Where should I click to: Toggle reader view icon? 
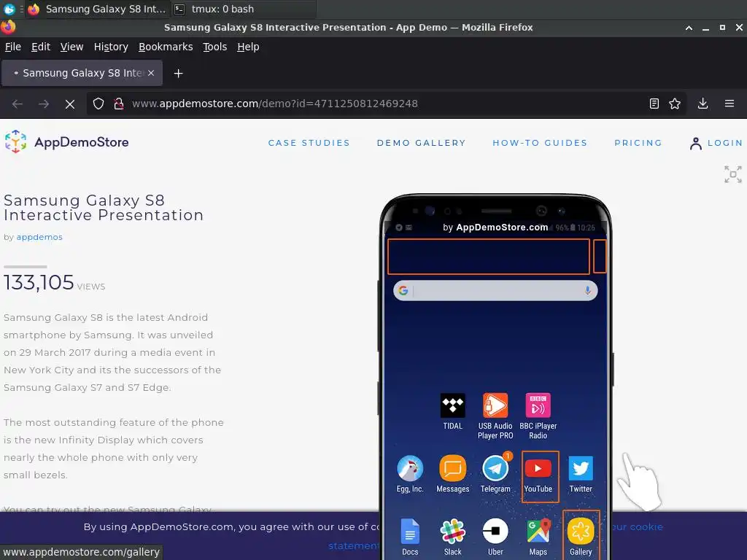coord(654,104)
